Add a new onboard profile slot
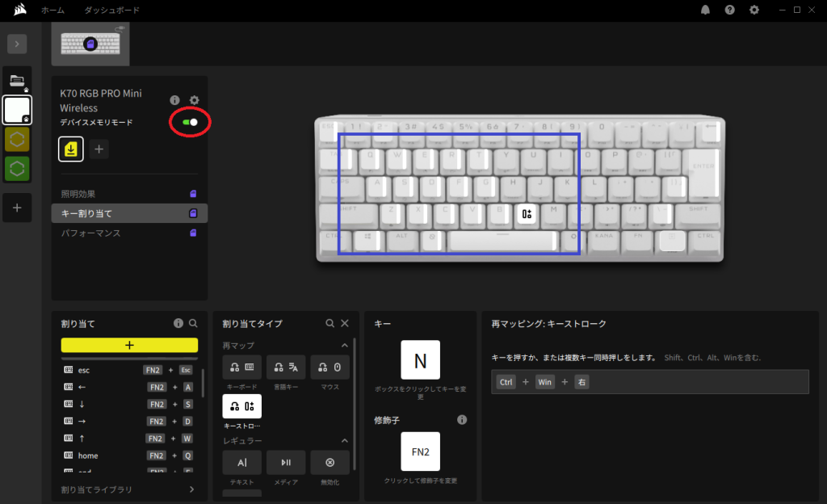This screenshot has height=504, width=827. point(99,149)
